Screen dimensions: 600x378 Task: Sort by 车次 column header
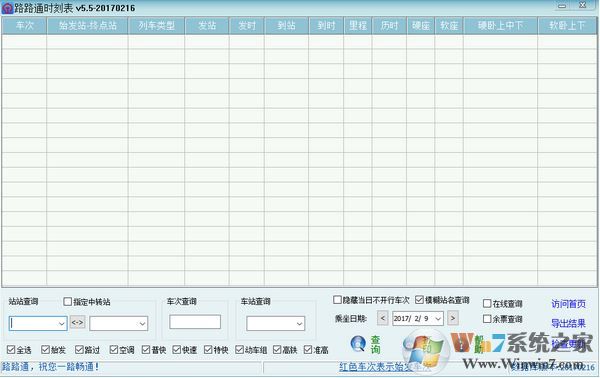24,26
